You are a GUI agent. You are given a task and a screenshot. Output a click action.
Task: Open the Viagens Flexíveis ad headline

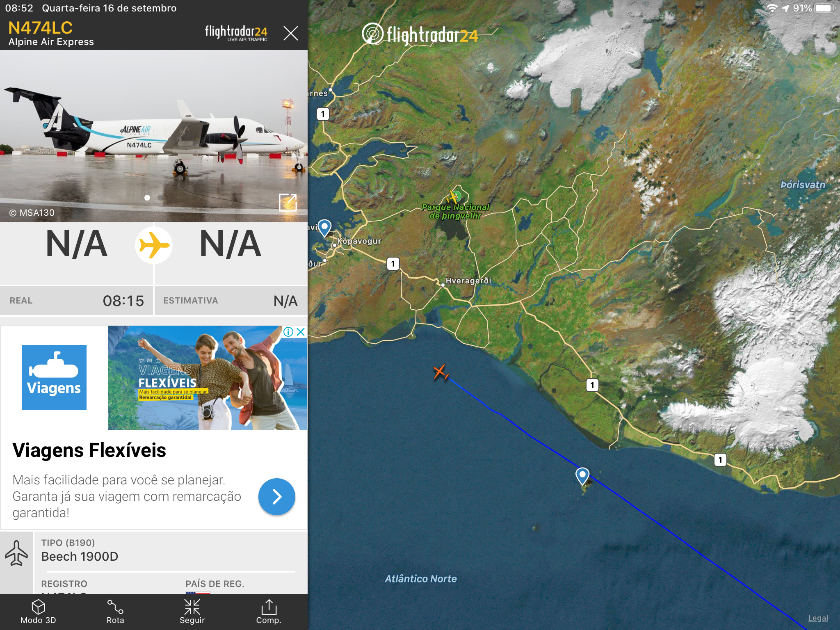[x=89, y=450]
